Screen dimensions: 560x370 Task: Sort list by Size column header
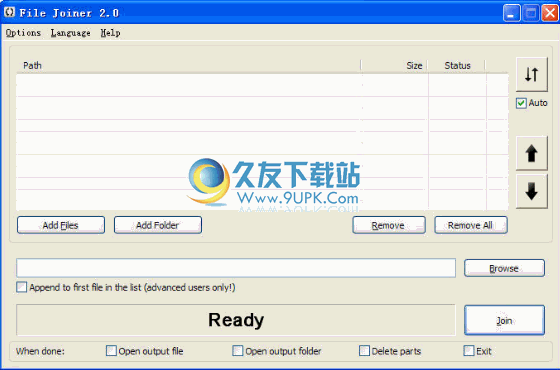point(394,66)
